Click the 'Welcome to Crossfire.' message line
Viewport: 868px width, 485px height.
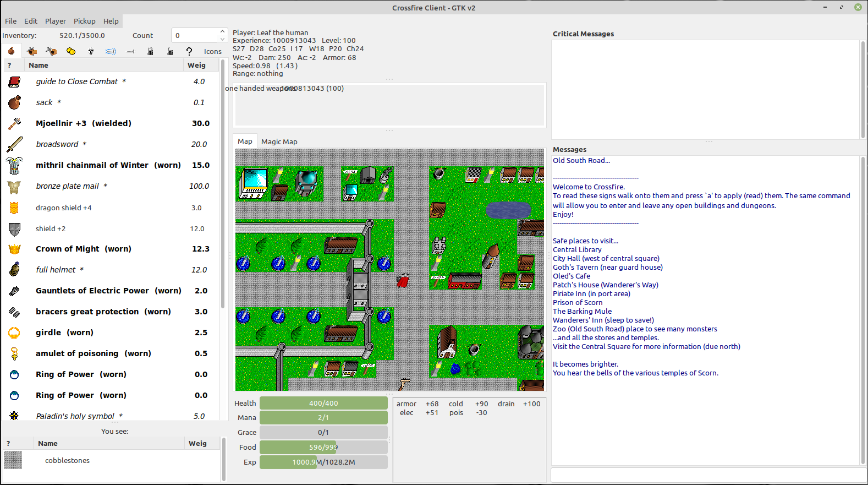click(x=589, y=187)
